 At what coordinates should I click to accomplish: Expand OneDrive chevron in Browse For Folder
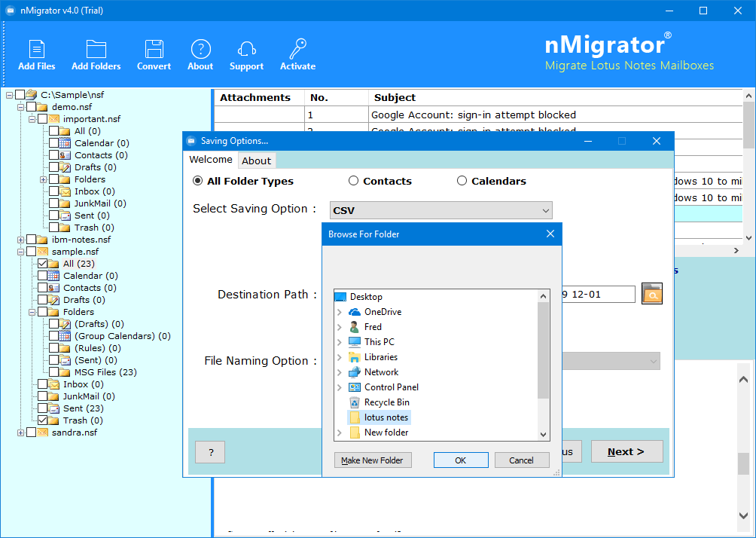pyautogui.click(x=340, y=312)
